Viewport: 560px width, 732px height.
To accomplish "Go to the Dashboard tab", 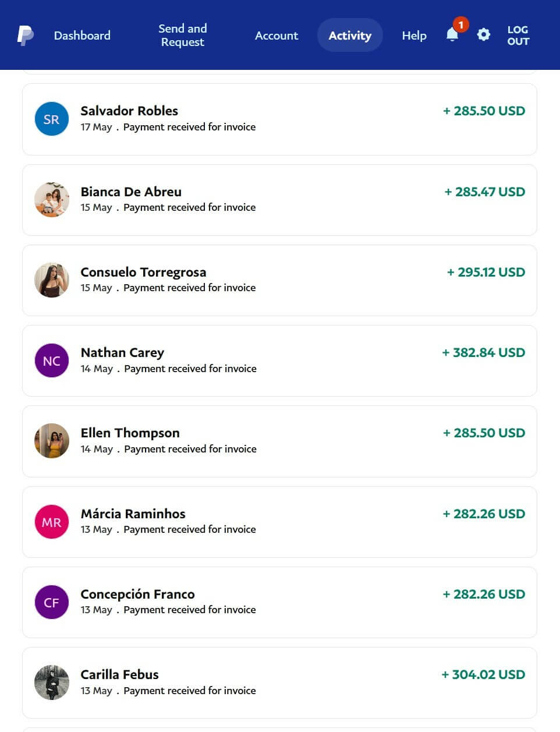I will 82,36.
